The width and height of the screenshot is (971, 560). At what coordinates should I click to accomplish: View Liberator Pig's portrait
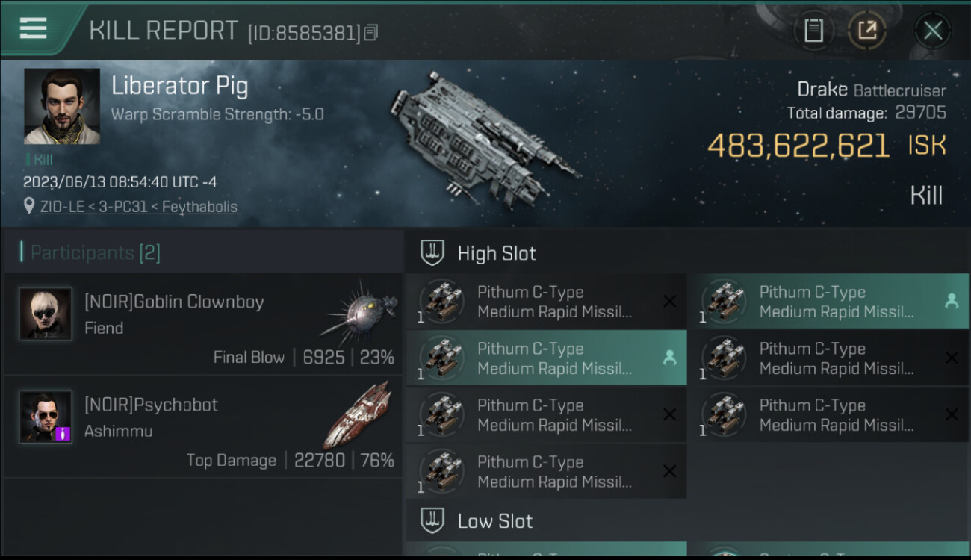pos(62,106)
